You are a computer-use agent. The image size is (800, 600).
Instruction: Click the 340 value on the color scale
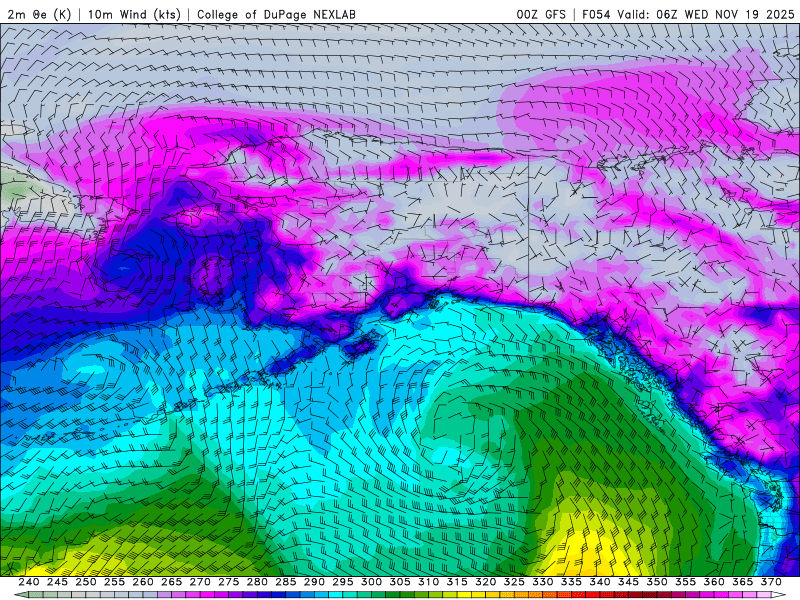(600, 582)
